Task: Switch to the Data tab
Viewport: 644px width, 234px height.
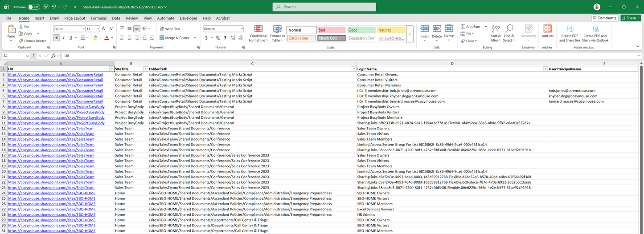Action: point(116,18)
